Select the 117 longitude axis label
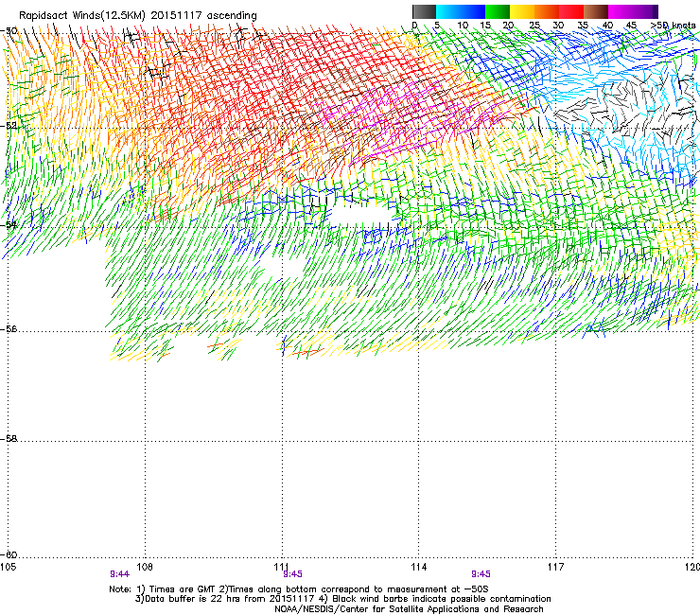 (555, 567)
